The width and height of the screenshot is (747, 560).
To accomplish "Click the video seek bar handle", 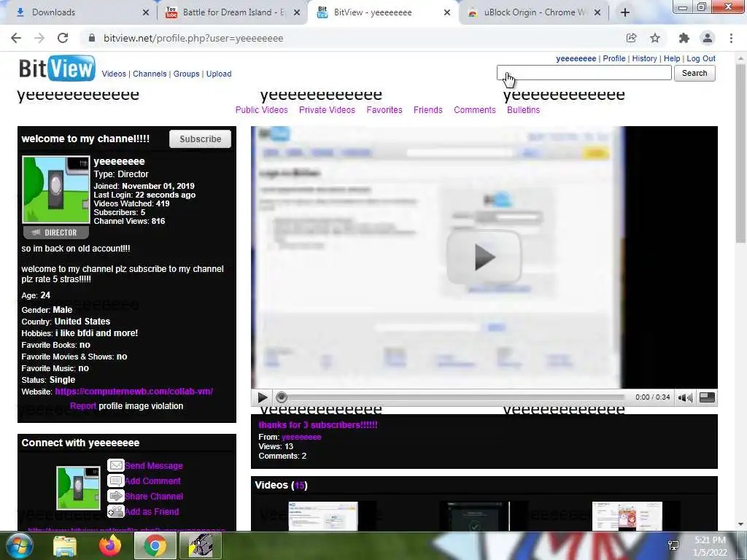I will pos(282,397).
